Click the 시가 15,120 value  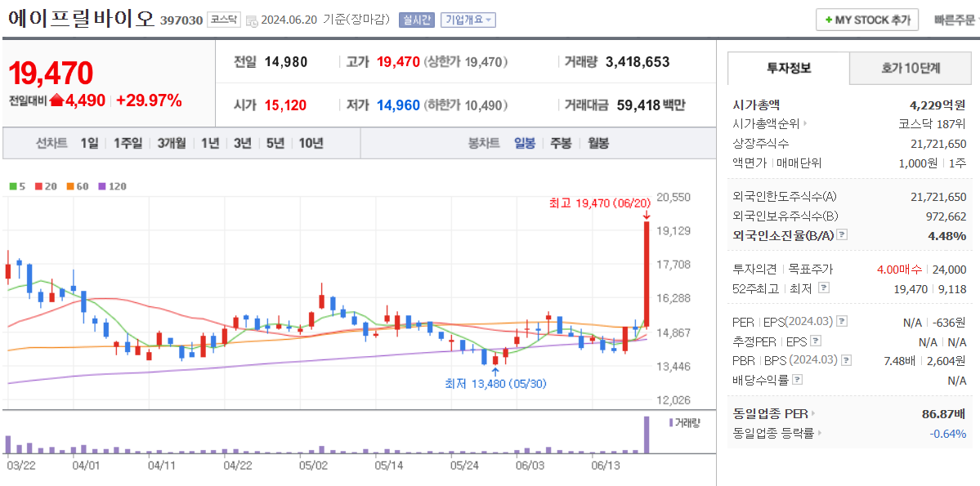coord(285,105)
